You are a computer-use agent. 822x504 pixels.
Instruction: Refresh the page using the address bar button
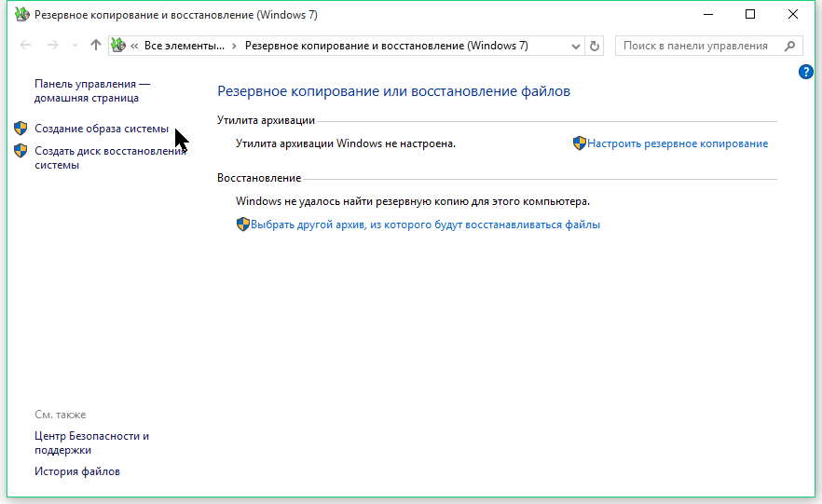click(x=596, y=46)
